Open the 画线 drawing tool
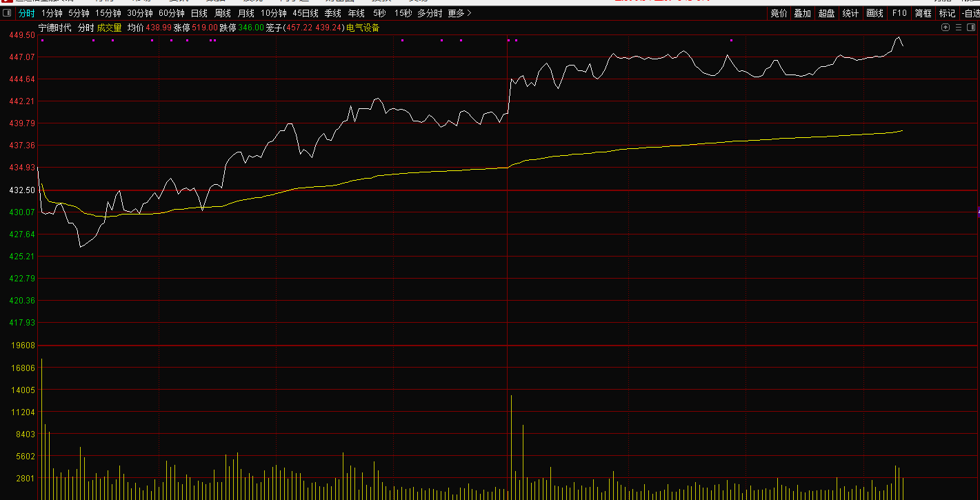This screenshot has height=500, width=980. click(x=874, y=13)
